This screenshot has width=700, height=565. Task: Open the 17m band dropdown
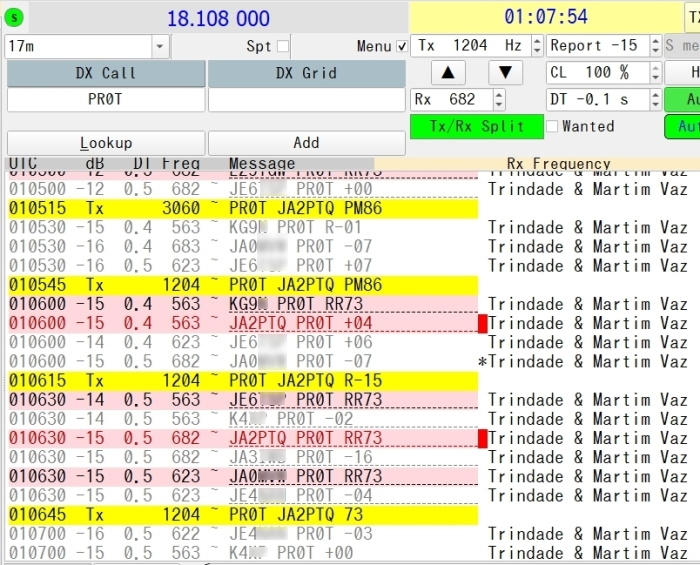pyautogui.click(x=160, y=46)
